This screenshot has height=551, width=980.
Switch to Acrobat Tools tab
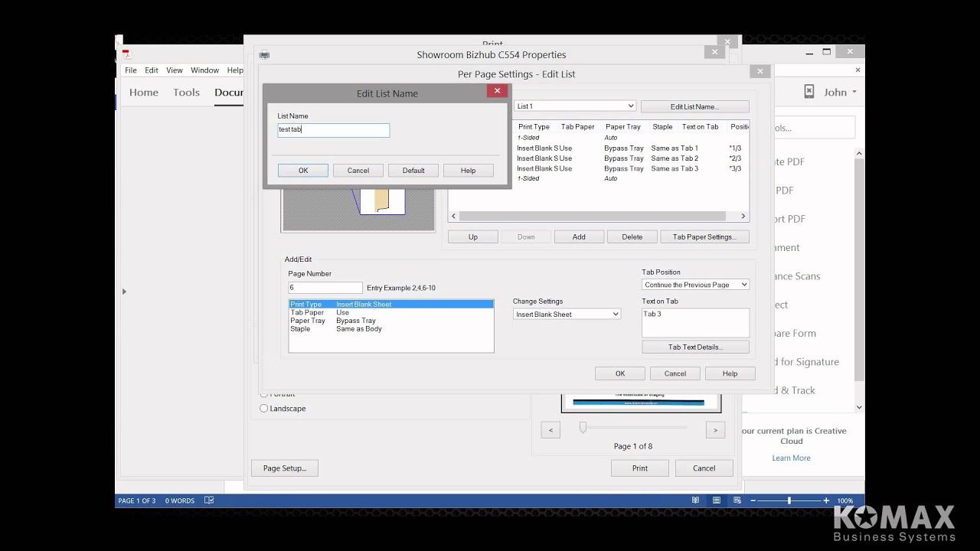pyautogui.click(x=186, y=93)
